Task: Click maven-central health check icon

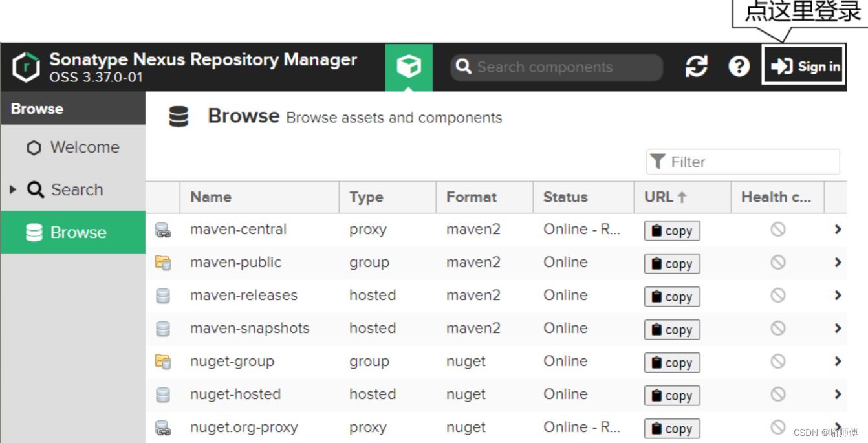Action: pyautogui.click(x=778, y=229)
